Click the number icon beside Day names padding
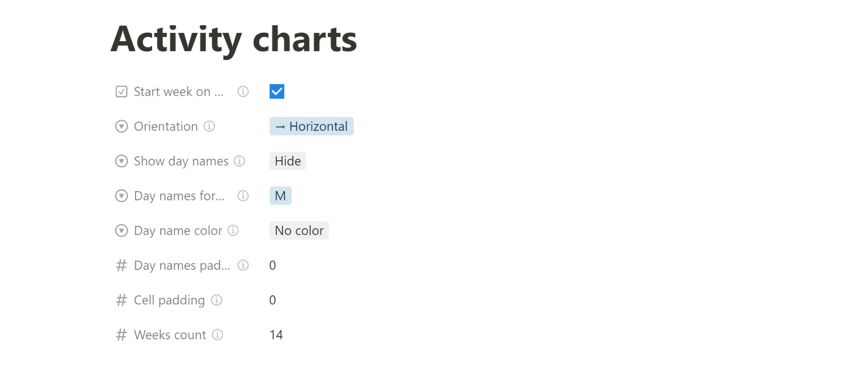 pos(121,265)
